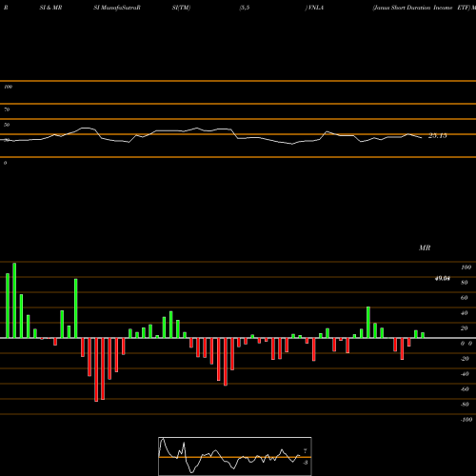Click the 'SI(TM)' header label
476x476 pixels.
point(181,8)
